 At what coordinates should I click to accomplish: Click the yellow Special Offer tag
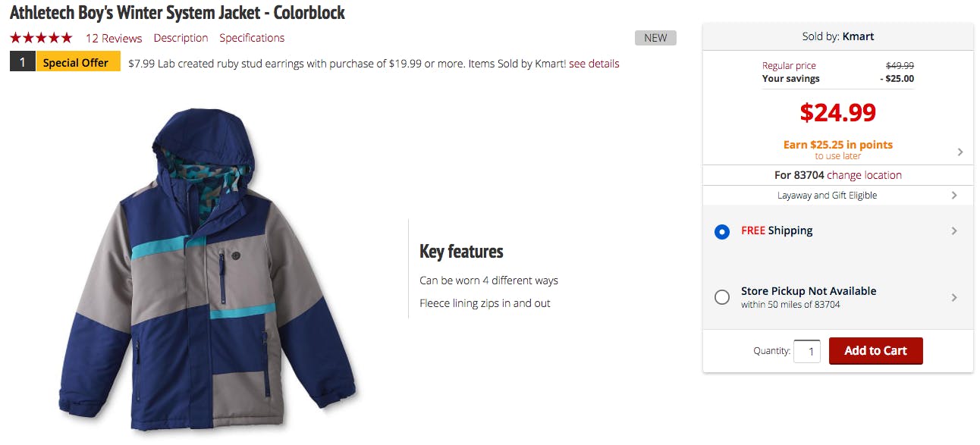pos(78,63)
